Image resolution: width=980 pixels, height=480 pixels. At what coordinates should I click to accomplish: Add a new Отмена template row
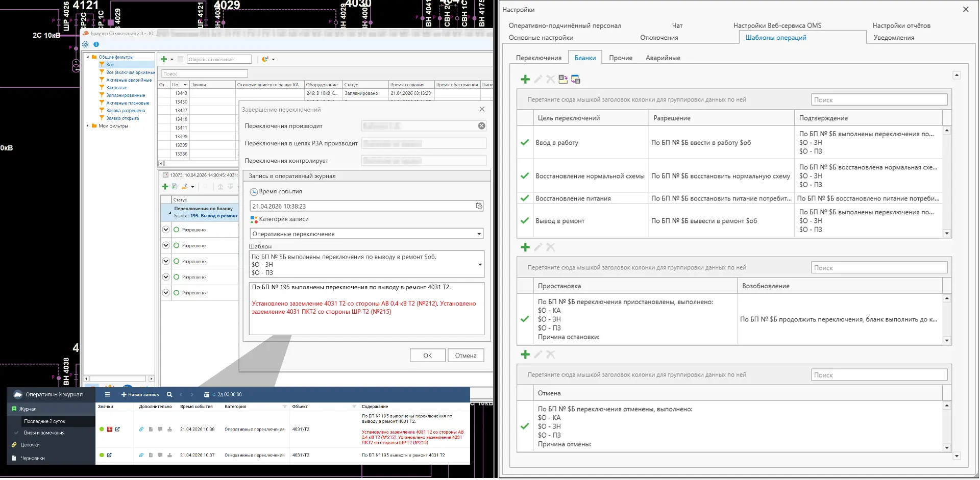[x=525, y=354]
